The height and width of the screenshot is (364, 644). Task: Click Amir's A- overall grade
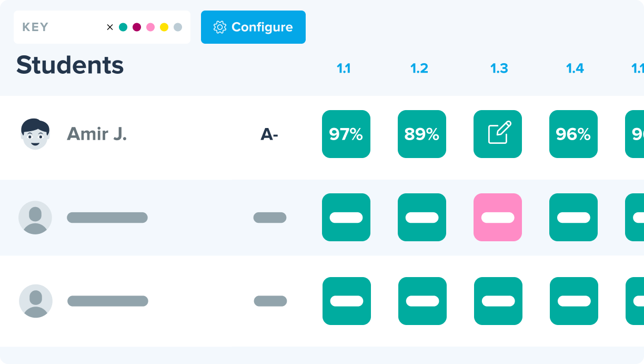[269, 135]
